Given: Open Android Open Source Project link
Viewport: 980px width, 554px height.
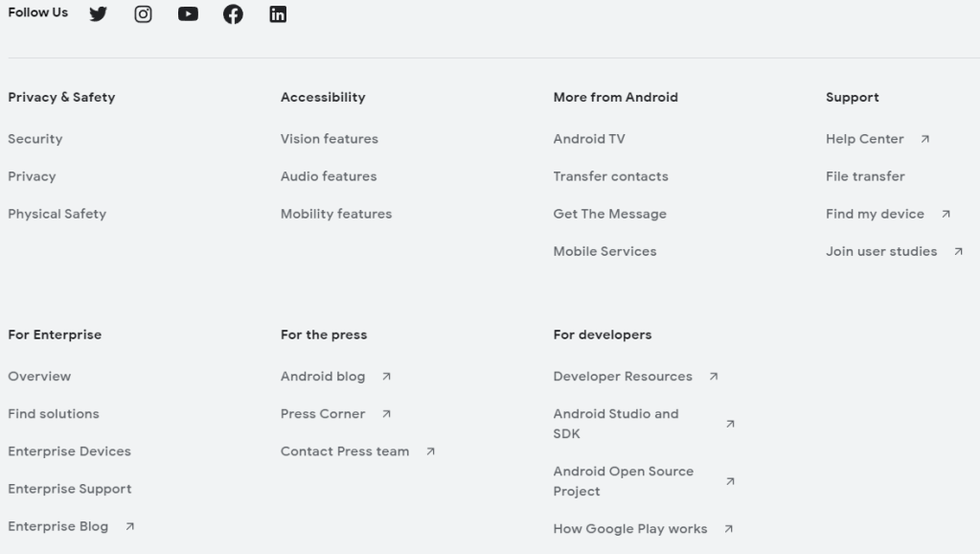Looking at the screenshot, I should pos(624,481).
